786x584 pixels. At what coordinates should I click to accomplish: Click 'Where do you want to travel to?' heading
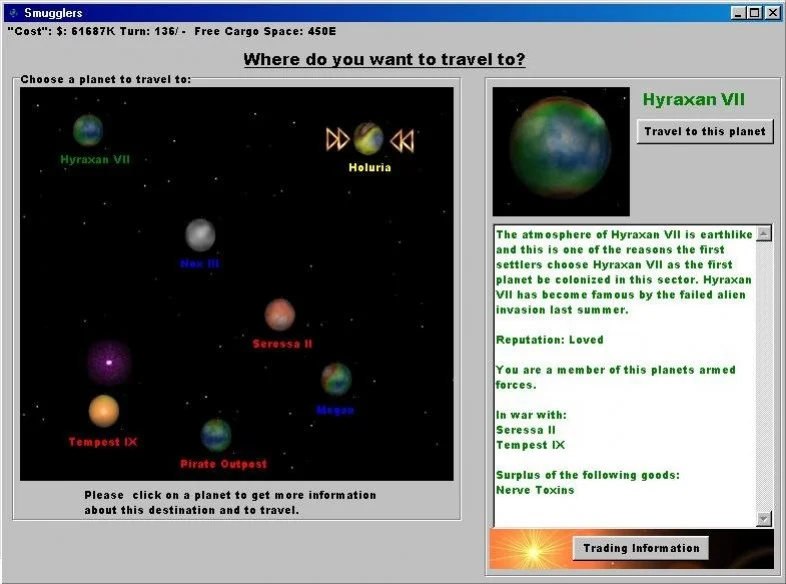click(384, 59)
